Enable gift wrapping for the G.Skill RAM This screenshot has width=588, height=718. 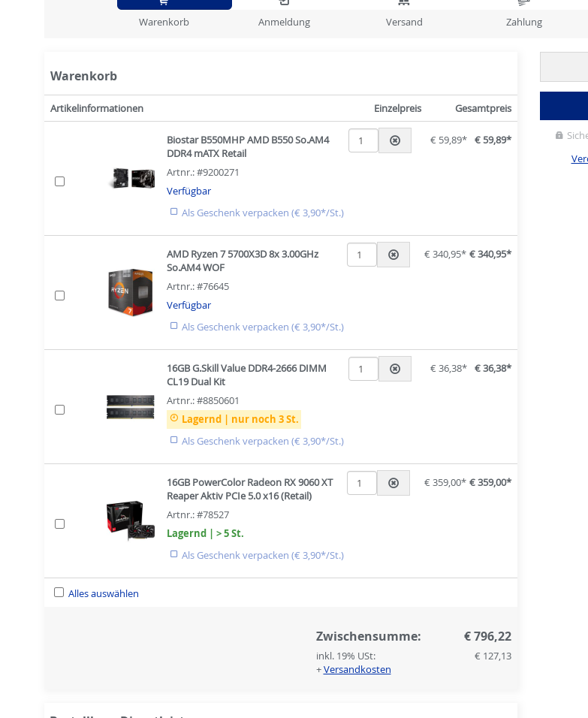tap(174, 440)
